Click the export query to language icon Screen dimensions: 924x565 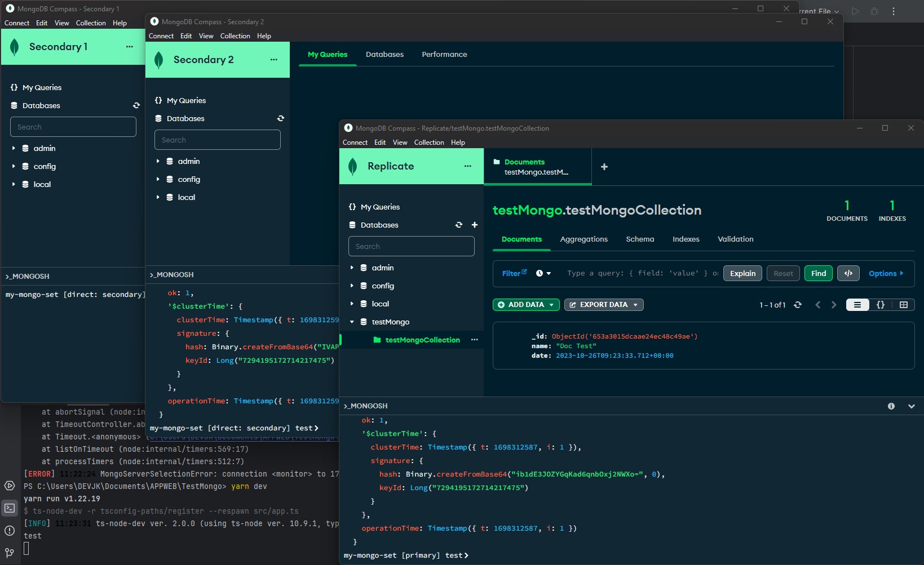coord(848,273)
